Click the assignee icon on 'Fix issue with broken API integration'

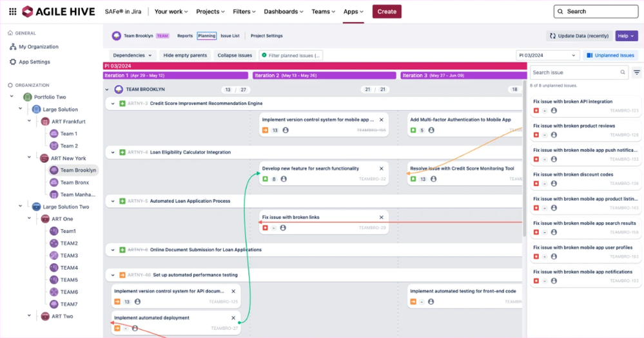554,110
